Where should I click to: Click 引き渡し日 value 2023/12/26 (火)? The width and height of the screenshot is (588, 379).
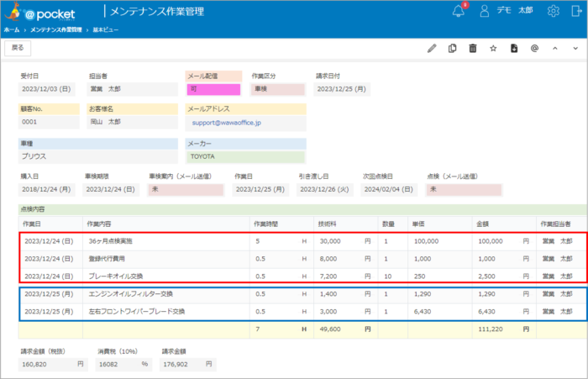[x=324, y=190]
